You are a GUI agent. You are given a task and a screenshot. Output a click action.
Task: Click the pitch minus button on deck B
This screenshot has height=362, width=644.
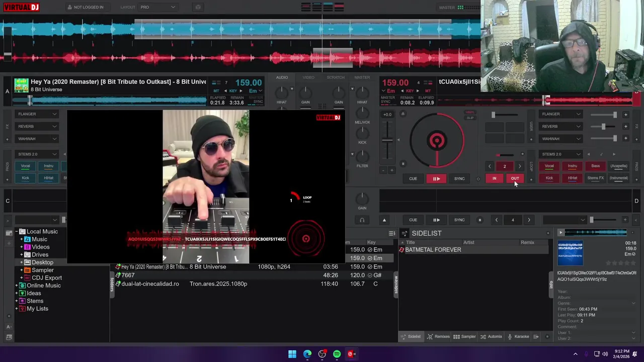(383, 170)
